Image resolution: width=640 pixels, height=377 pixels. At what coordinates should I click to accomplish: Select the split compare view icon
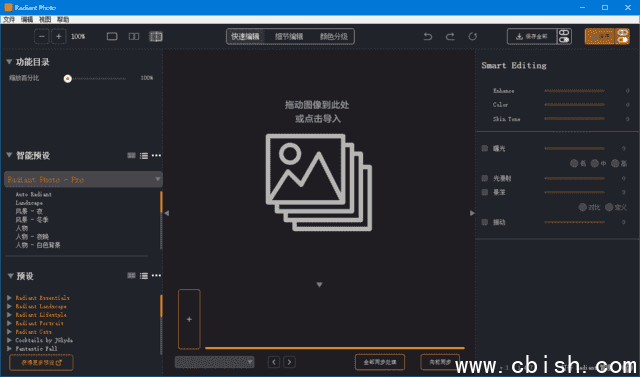click(156, 37)
